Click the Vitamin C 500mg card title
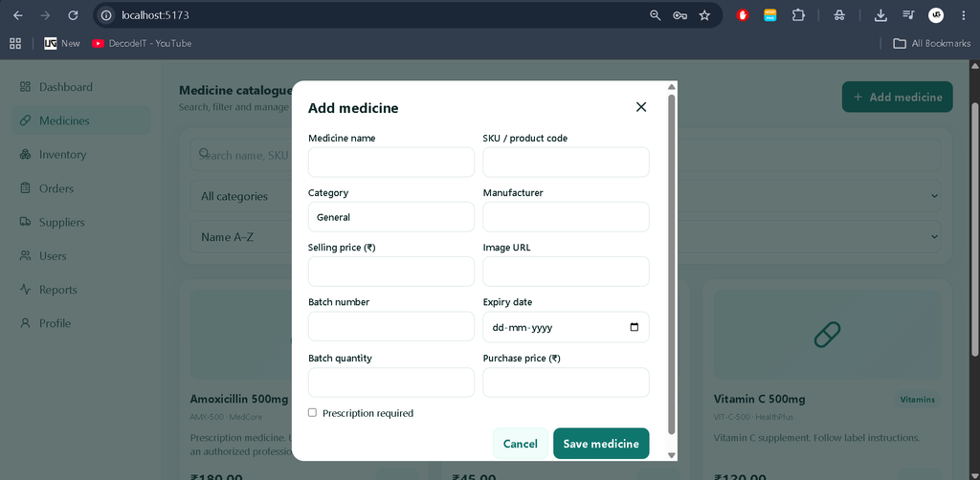This screenshot has height=480, width=980. click(759, 399)
